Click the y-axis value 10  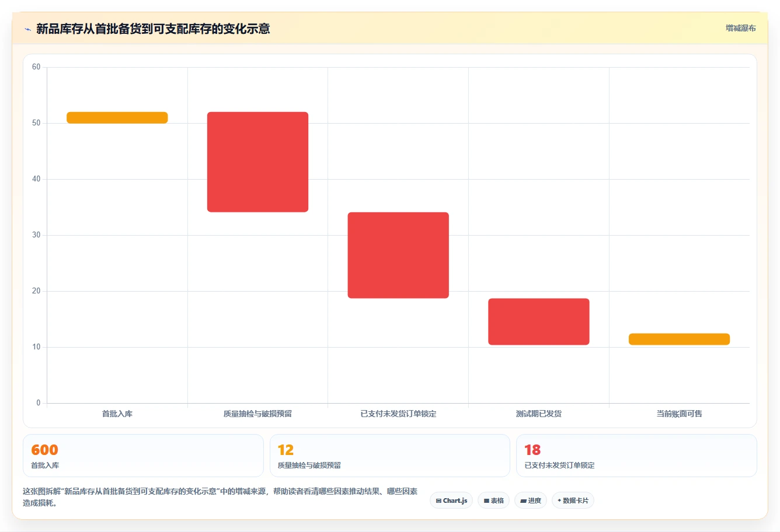click(36, 347)
